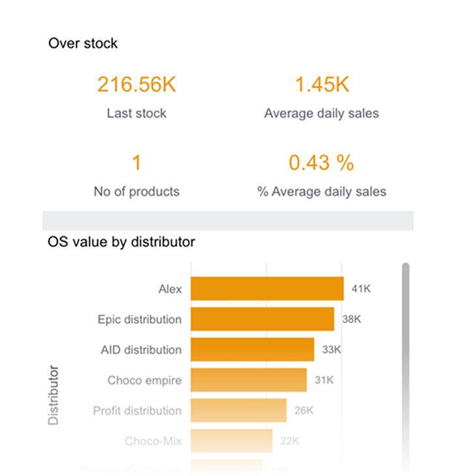This screenshot has height=476, width=456.
Task: Select the Last stock label
Action: tap(137, 113)
